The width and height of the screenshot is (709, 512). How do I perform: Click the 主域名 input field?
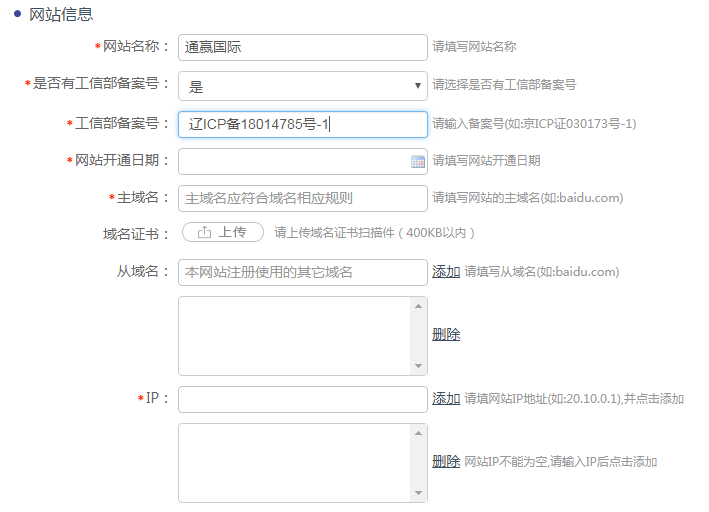(x=302, y=198)
